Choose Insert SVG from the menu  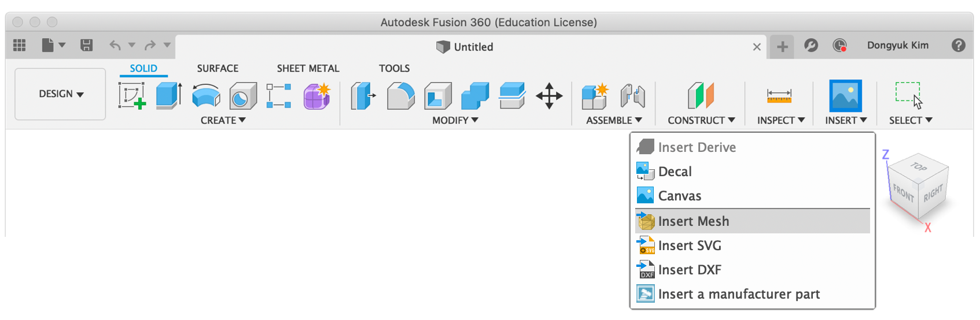click(x=753, y=245)
